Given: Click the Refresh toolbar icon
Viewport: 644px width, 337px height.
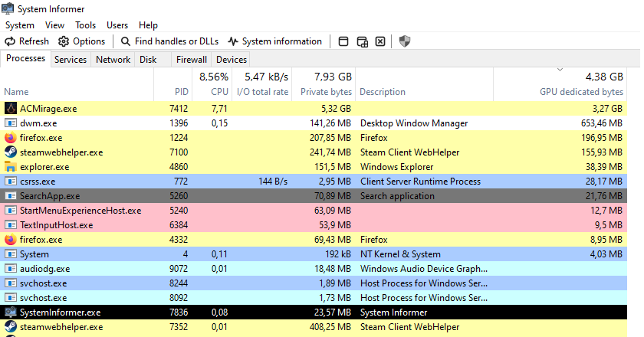Looking at the screenshot, I should pos(11,41).
